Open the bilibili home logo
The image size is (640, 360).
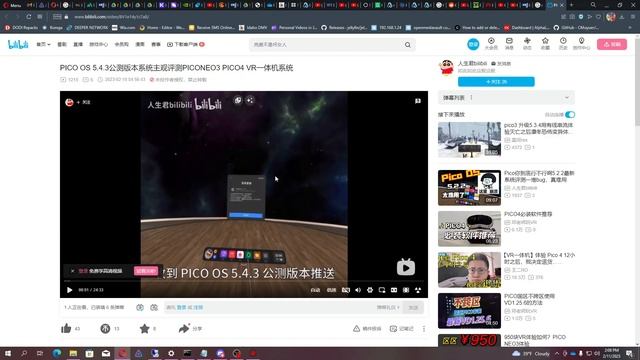(x=18, y=44)
